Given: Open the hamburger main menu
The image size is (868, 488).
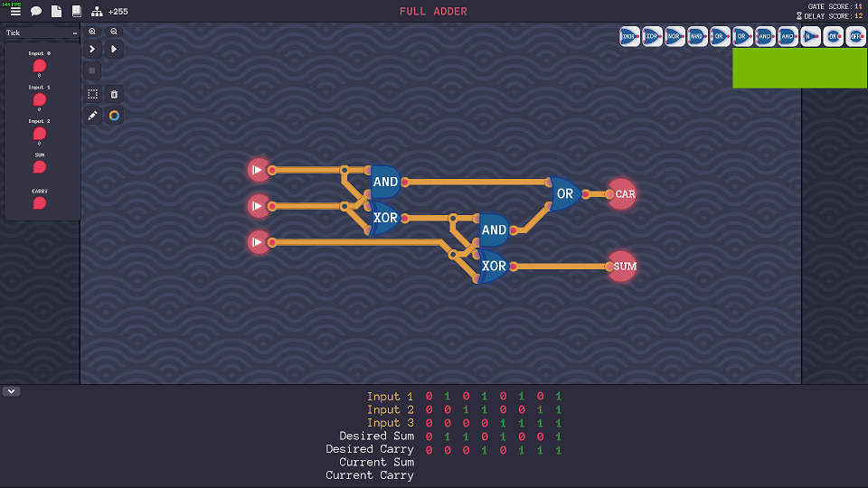Looking at the screenshot, I should (x=15, y=12).
